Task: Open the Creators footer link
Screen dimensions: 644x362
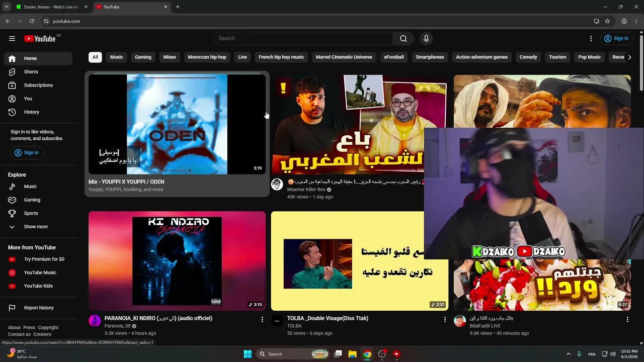Action: tap(42, 334)
